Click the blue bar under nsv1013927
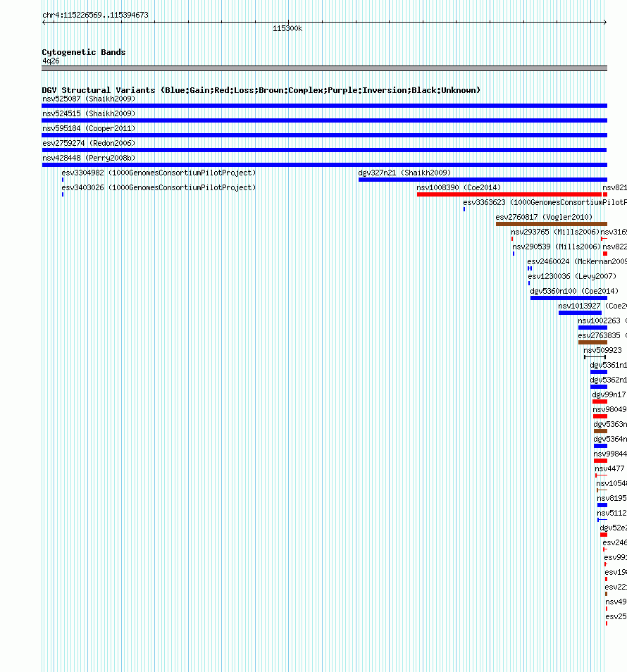 tap(580, 313)
